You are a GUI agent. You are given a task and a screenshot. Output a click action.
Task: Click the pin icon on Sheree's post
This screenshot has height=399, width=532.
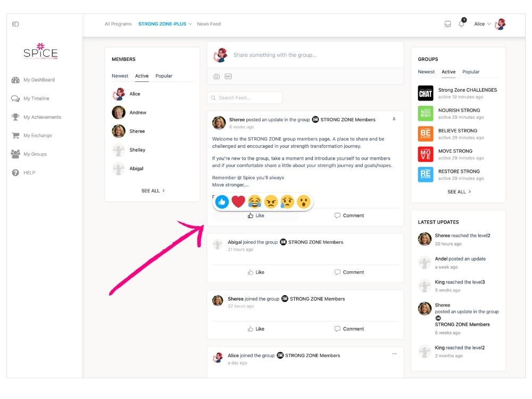394,119
